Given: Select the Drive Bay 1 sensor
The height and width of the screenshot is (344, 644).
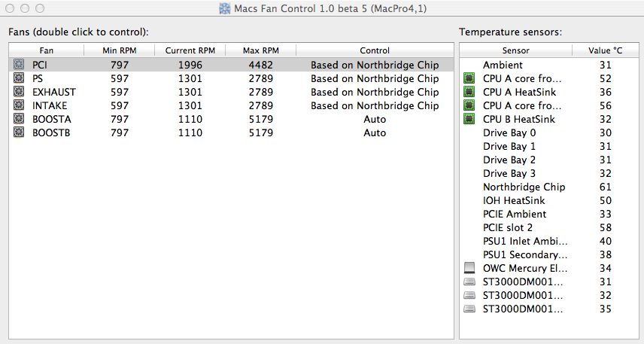Looking at the screenshot, I should [x=549, y=146].
